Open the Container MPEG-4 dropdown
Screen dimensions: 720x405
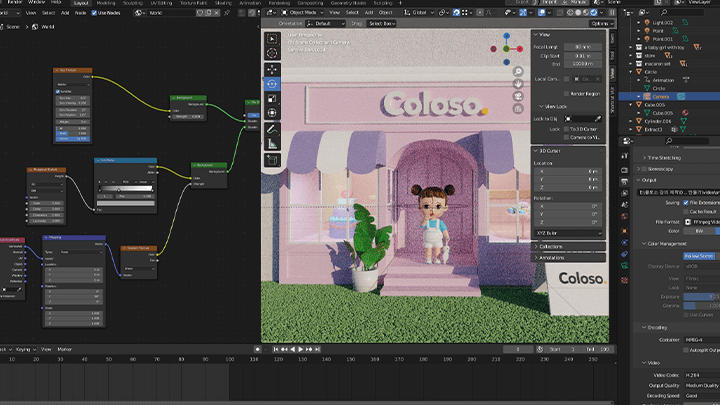(702, 340)
